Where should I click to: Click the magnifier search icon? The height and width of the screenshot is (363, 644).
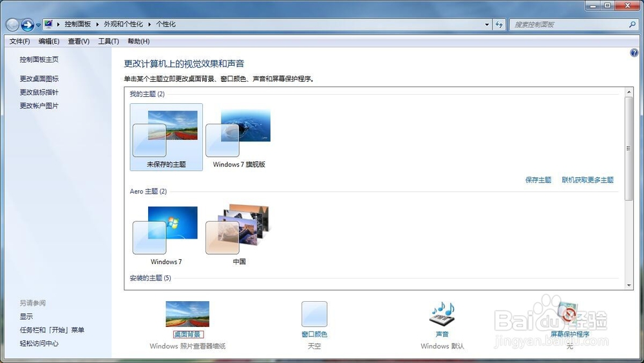632,25
